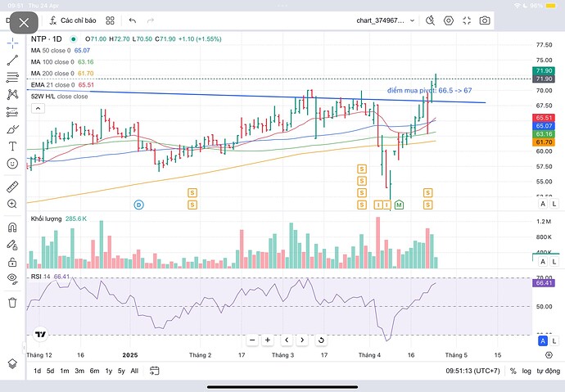
Task: Click the RSI 14 indicator legend
Action: [50, 277]
